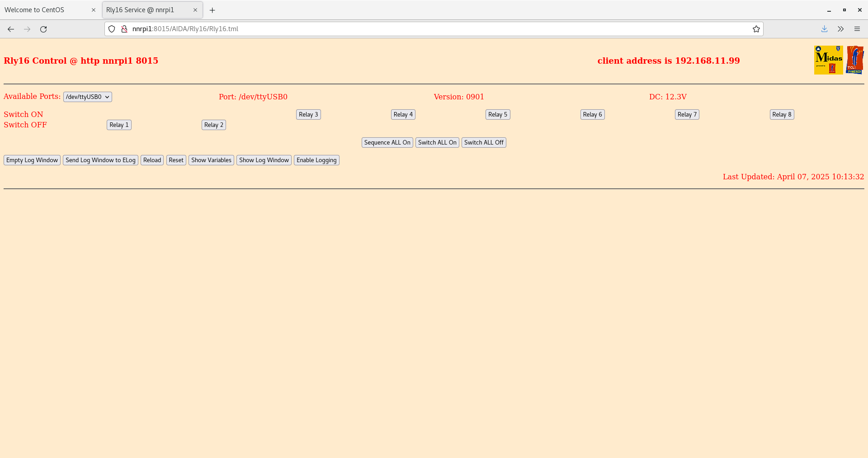
Task: Open the Available Ports dropdown
Action: coord(87,97)
